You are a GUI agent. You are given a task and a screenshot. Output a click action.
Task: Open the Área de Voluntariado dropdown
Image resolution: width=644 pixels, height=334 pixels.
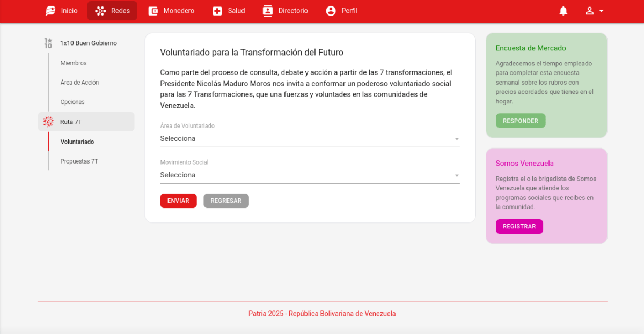click(310, 139)
